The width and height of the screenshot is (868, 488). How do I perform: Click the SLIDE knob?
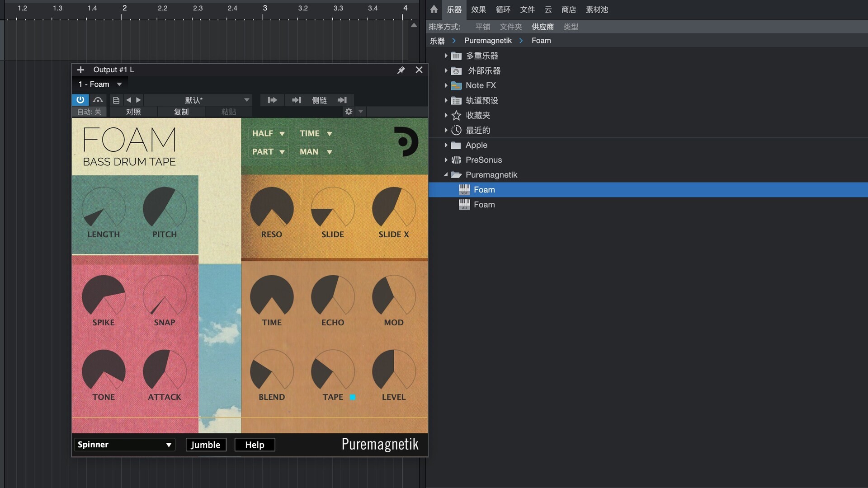(333, 208)
